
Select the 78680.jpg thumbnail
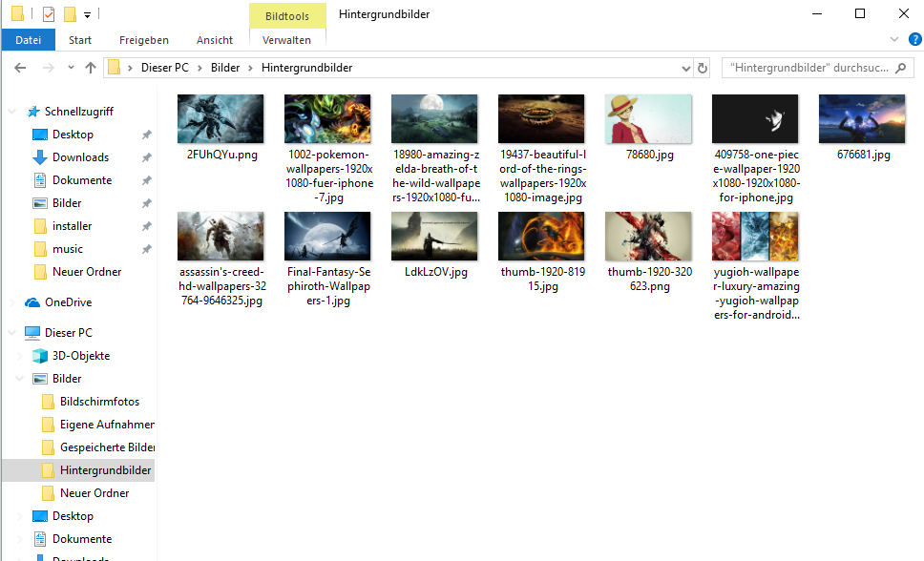click(648, 119)
